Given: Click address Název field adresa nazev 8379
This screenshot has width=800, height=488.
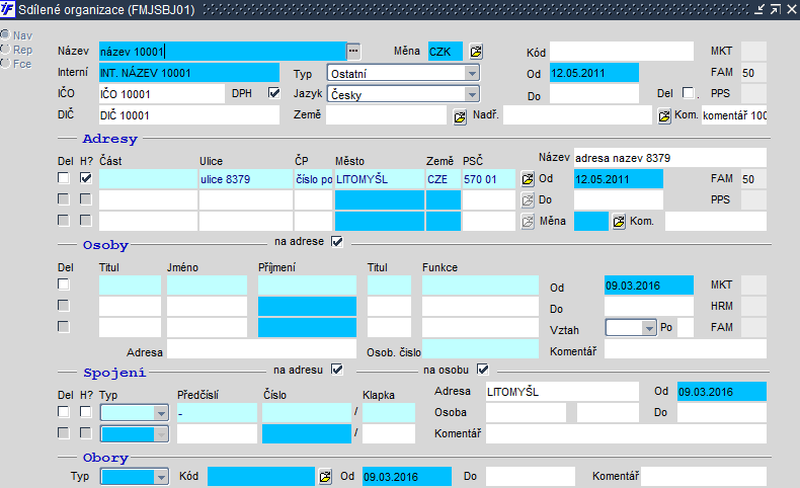Looking at the screenshot, I should [670, 158].
